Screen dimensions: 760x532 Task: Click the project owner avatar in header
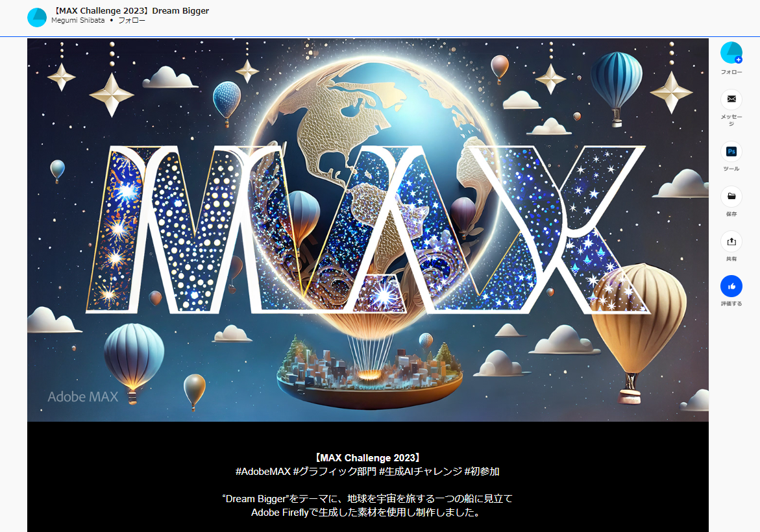click(37, 18)
